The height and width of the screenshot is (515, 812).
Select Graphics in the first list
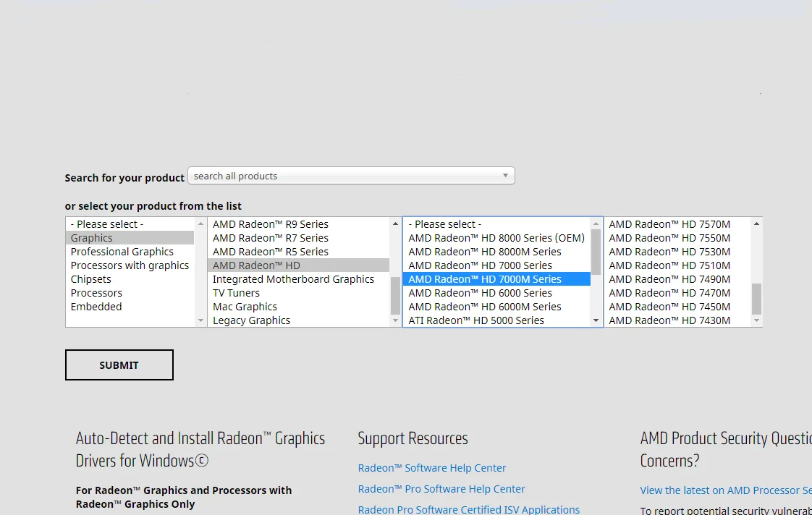tap(130, 237)
